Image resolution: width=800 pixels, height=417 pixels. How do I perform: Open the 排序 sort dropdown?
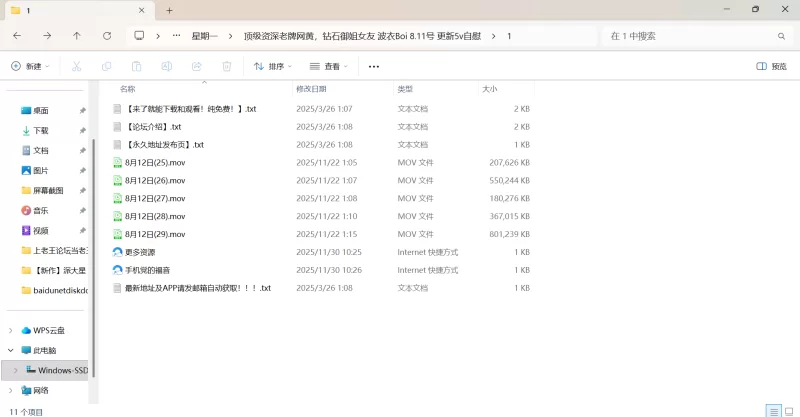(x=272, y=67)
